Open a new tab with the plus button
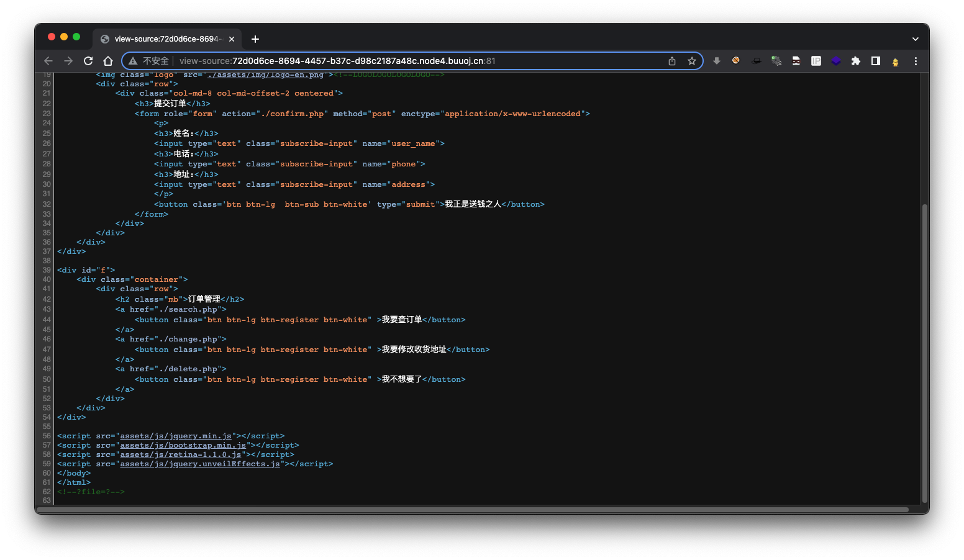964x560 pixels. pos(255,39)
